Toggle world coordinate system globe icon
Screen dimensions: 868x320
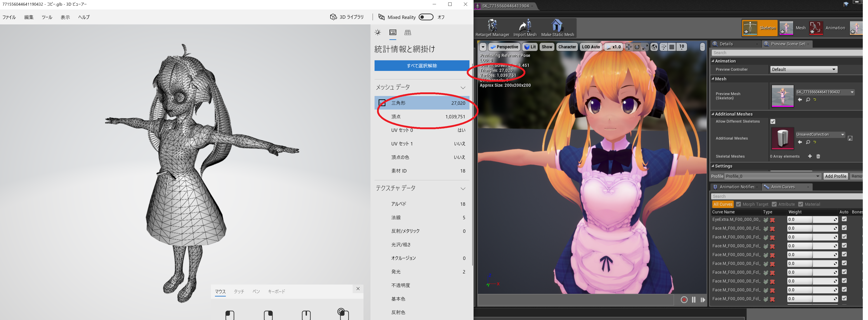tap(654, 47)
